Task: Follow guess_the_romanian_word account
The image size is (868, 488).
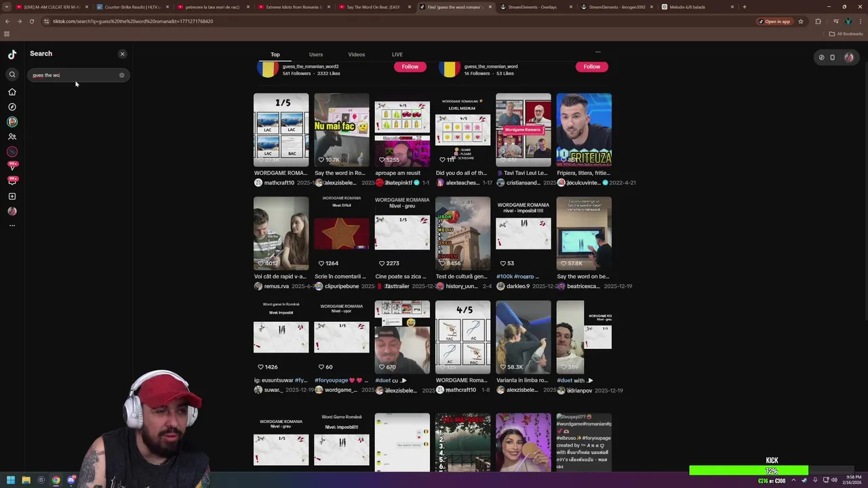Action: click(592, 66)
